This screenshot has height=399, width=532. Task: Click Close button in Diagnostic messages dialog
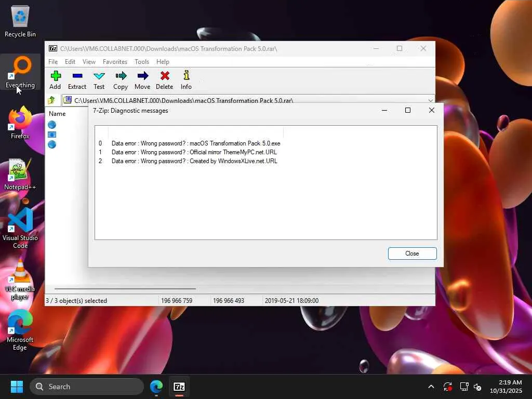pos(412,254)
